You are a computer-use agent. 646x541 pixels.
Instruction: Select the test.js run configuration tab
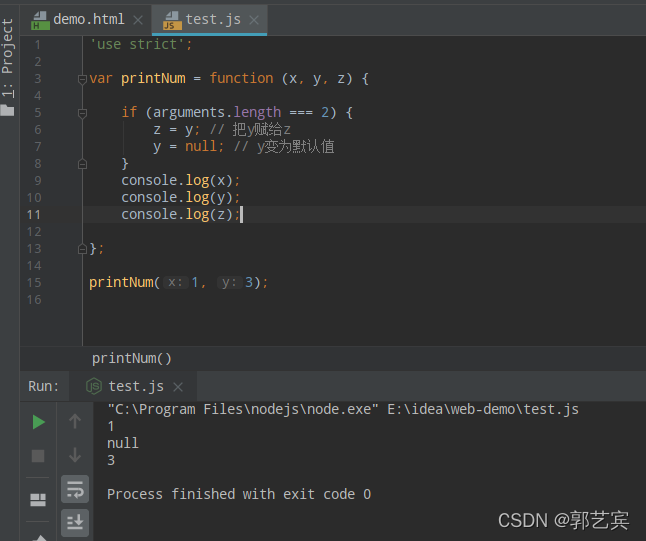125,386
